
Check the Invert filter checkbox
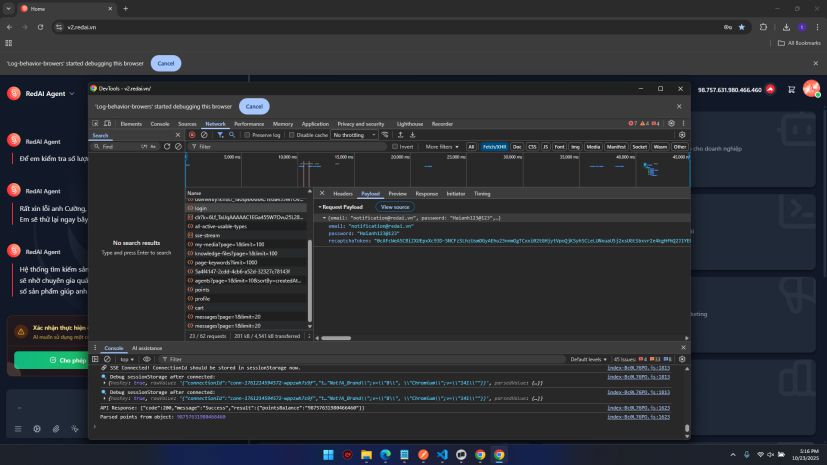tap(396, 146)
